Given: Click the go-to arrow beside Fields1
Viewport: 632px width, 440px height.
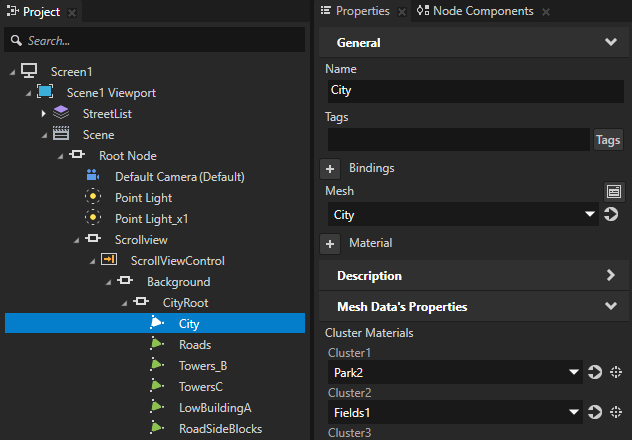Looking at the screenshot, I should pos(594,411).
